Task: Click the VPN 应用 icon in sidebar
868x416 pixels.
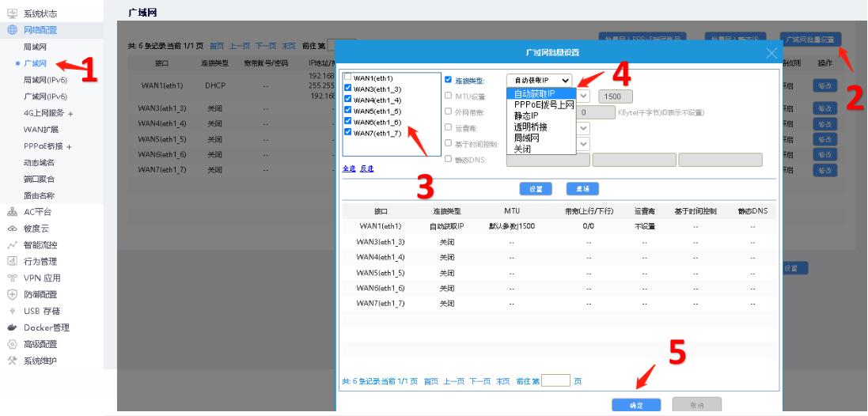Action: [x=12, y=278]
